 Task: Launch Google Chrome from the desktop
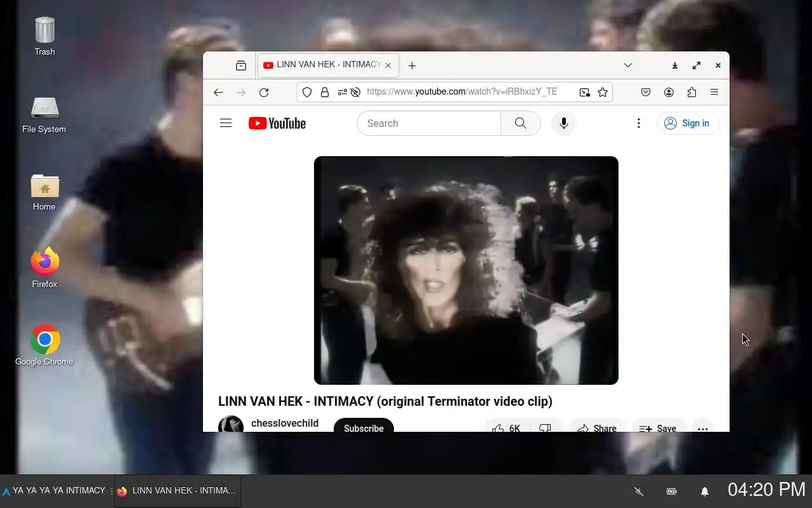coord(44,346)
